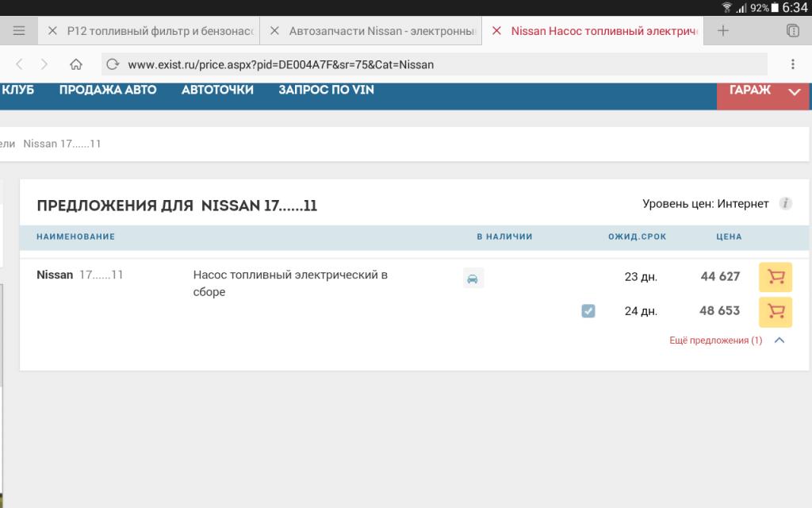Open the browser three-dot options menu
Image resolution: width=812 pixels, height=508 pixels.
(x=792, y=63)
